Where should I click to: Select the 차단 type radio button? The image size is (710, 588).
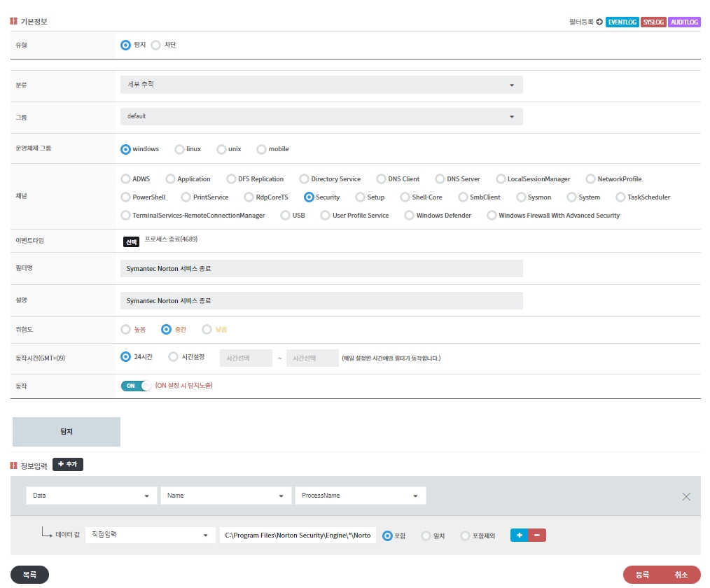coord(156,45)
